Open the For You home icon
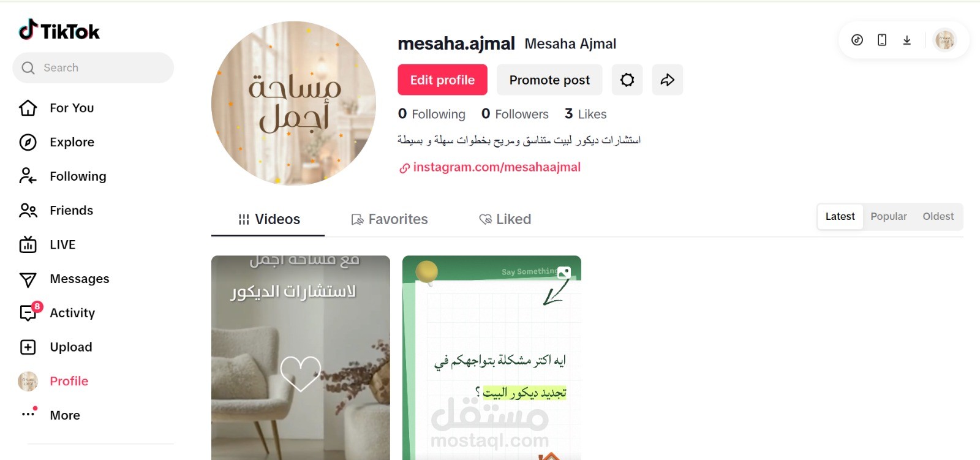The width and height of the screenshot is (980, 460). pos(28,108)
